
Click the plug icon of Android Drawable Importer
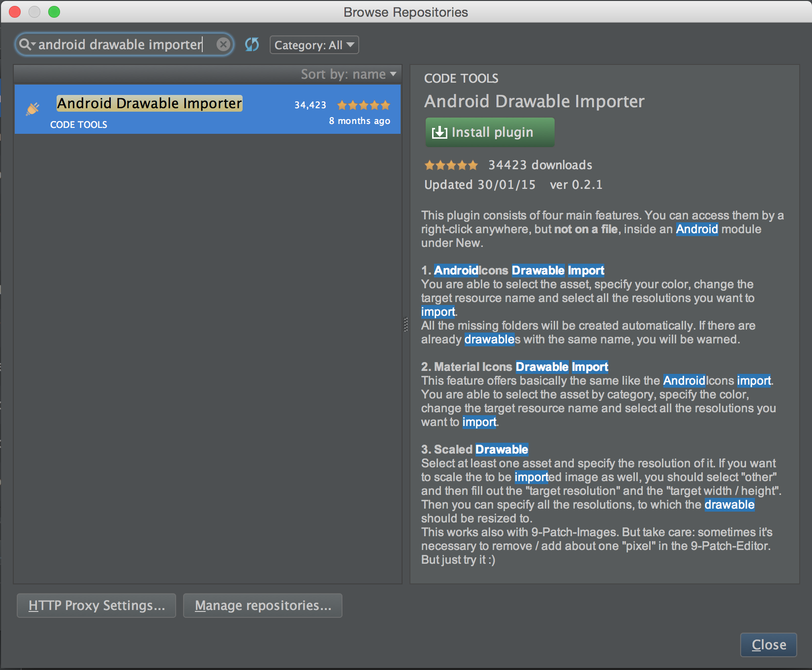point(32,109)
